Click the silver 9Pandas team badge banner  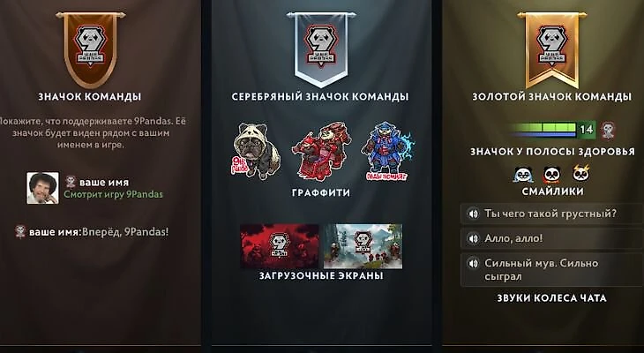point(321,49)
